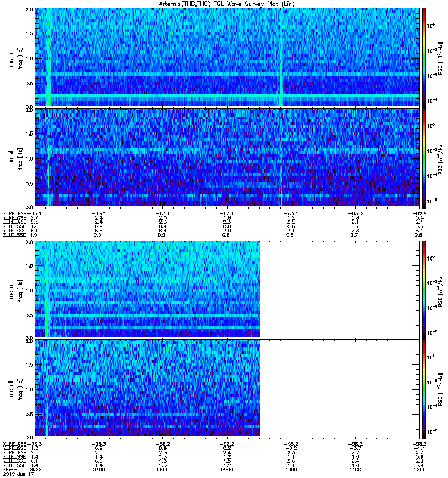This screenshot has height=478, width=448.
Task: Click the '-1.1' Y_RE_GSE value under THC
Action: [x=420, y=449]
